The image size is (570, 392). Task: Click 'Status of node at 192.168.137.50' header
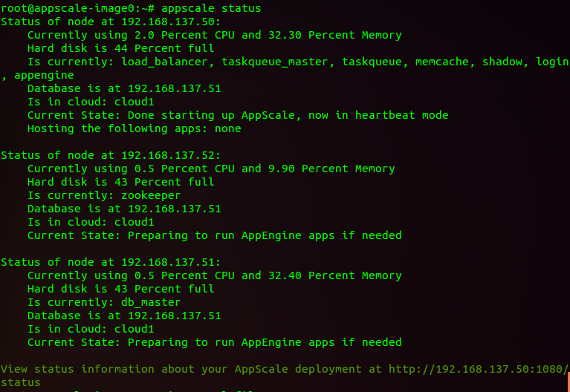[x=111, y=22]
